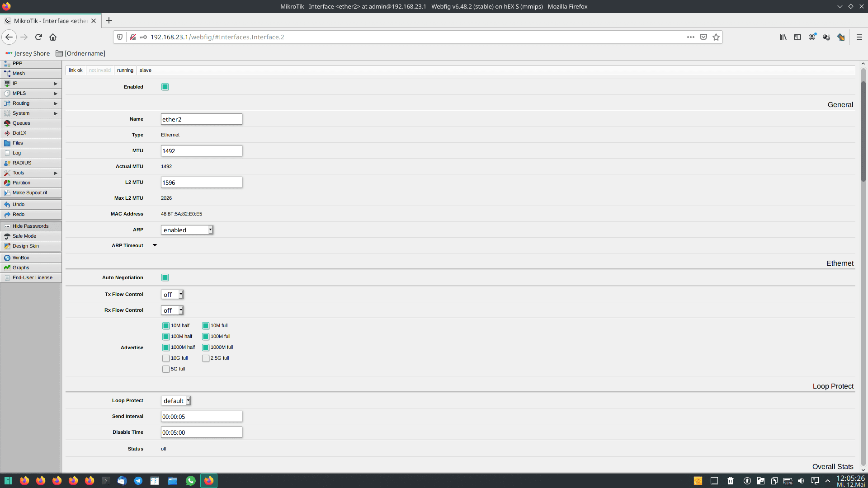Open the Partition page
This screenshot has width=868, height=488.
(x=31, y=183)
